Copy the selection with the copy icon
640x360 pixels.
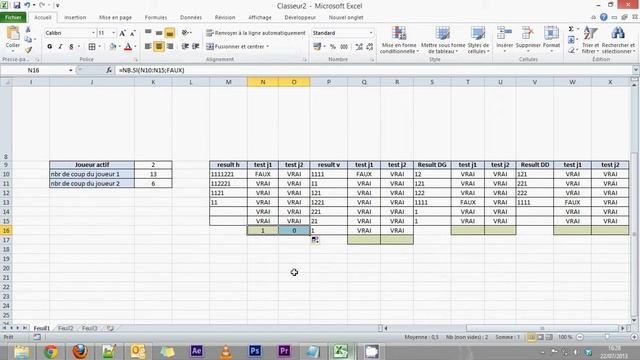click(28, 39)
